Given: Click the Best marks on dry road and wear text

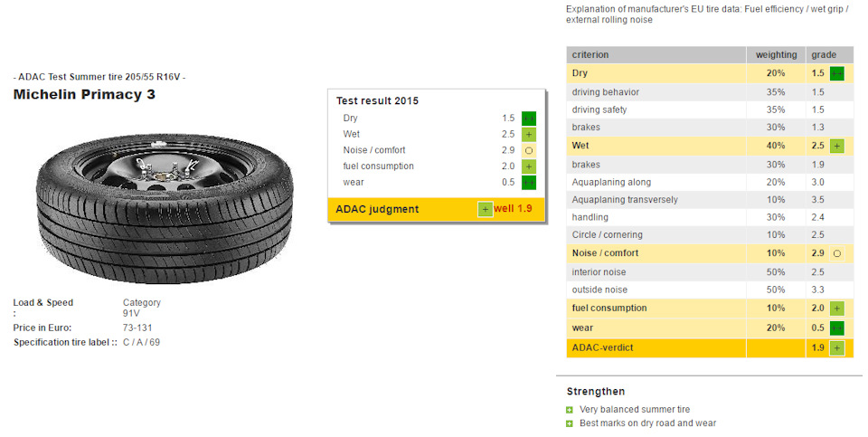Looking at the screenshot, I should 647,423.
